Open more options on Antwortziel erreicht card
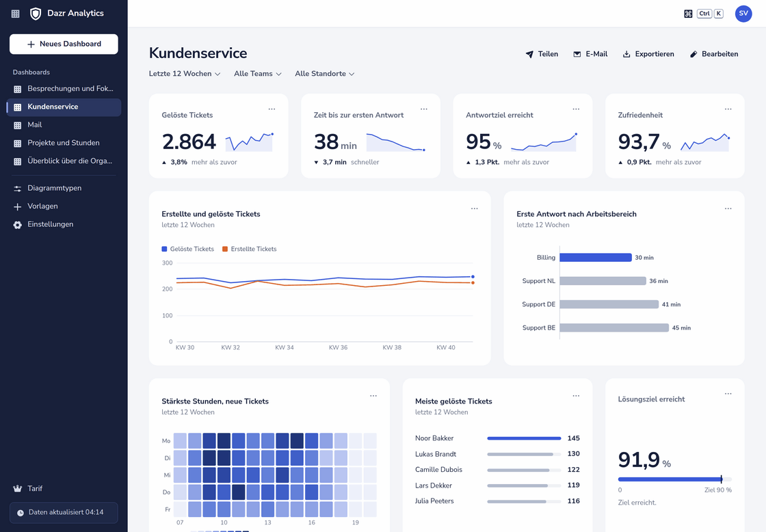Viewport: 766px width, 532px height. point(576,109)
